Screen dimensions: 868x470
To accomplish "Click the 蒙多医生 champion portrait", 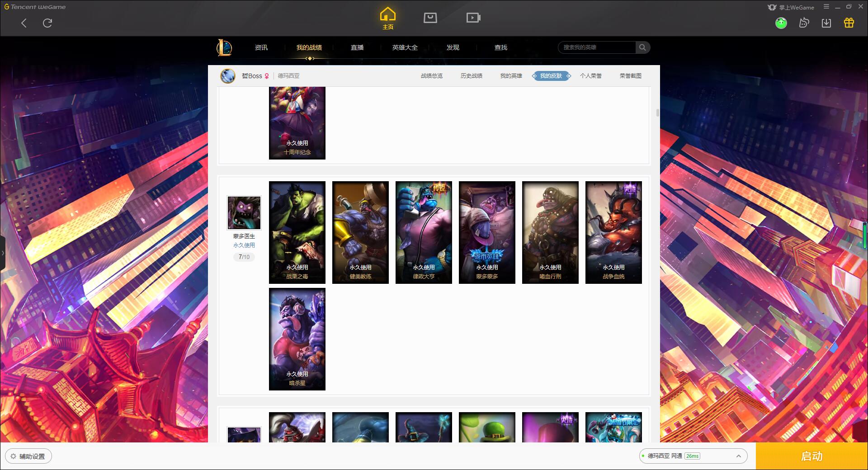I will click(x=244, y=213).
